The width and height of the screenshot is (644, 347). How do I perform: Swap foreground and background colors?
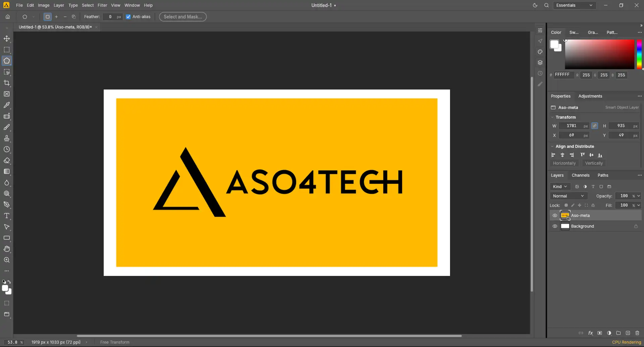(9, 282)
